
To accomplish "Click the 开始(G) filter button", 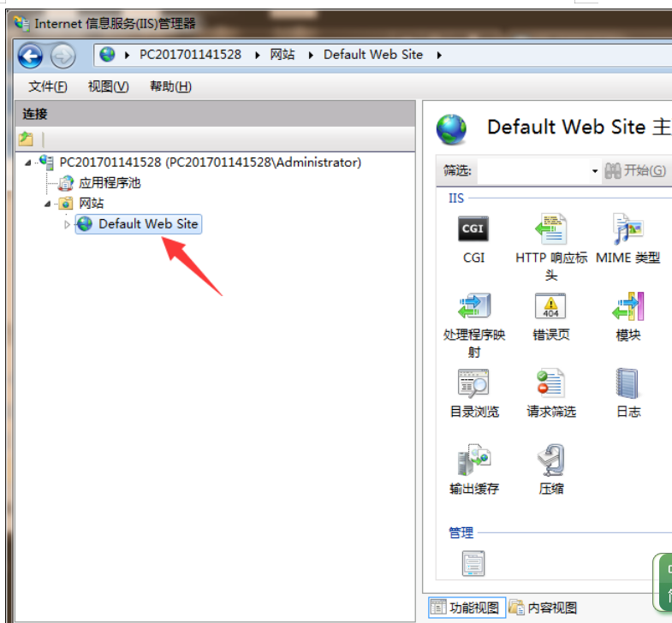I will pyautogui.click(x=635, y=171).
